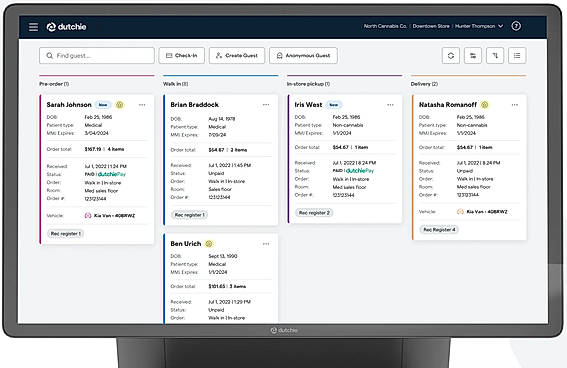Expand the Hunter Thompson account dropdown
567x368 pixels.
[x=479, y=26]
